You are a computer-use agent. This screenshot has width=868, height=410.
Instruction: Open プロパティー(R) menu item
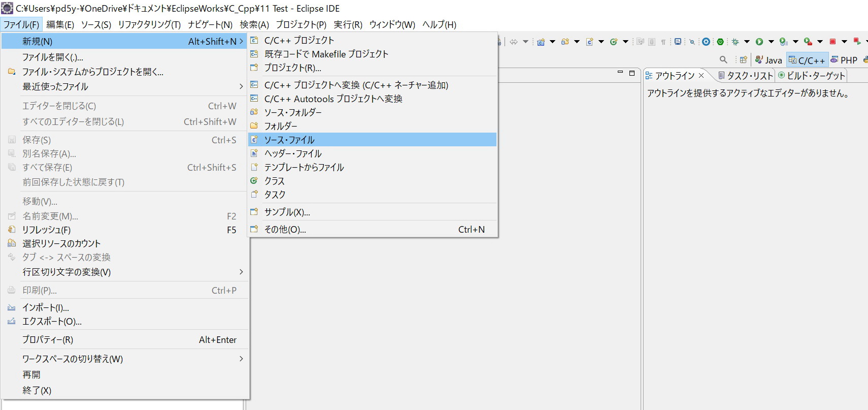tap(125, 339)
